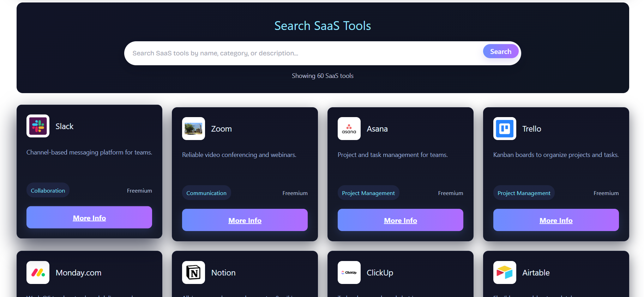
Task: Click the Monday.com card title
Action: click(x=78, y=273)
